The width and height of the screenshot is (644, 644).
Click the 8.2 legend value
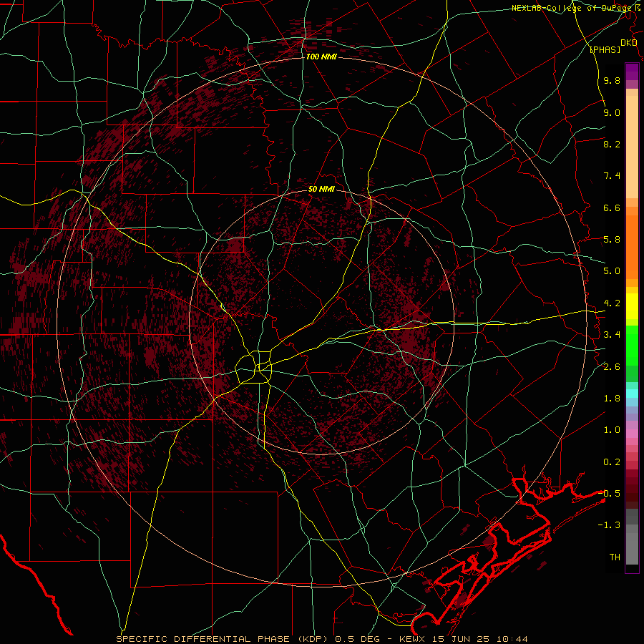click(612, 144)
